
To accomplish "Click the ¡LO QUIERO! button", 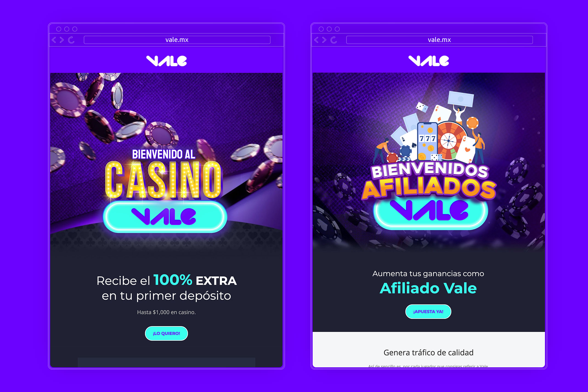I will [x=166, y=333].
